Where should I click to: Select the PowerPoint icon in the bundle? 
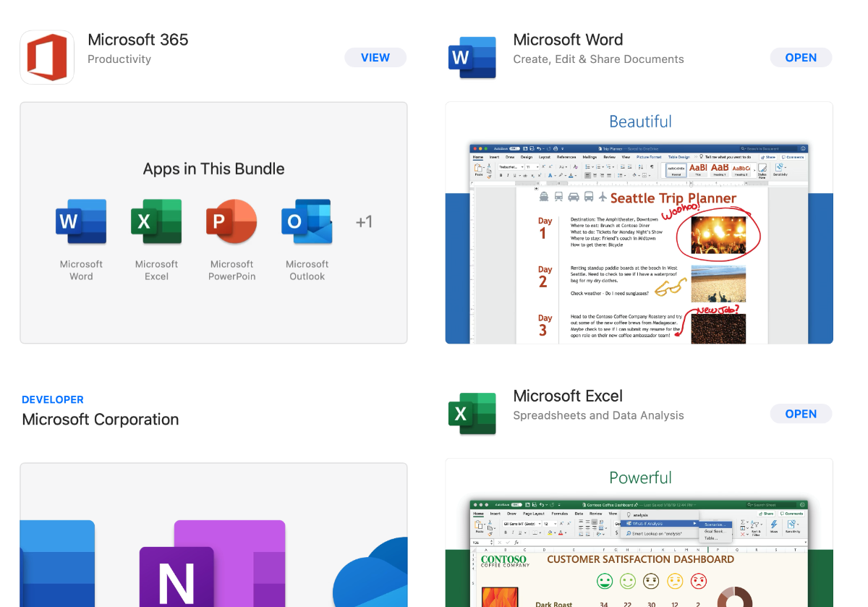(231, 221)
